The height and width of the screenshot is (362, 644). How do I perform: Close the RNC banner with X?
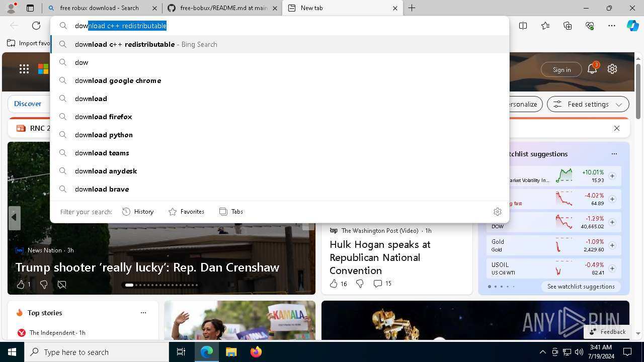pos(617,128)
